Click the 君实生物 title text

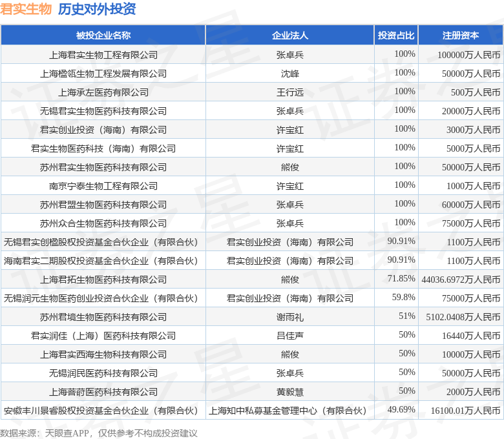pos(26,8)
